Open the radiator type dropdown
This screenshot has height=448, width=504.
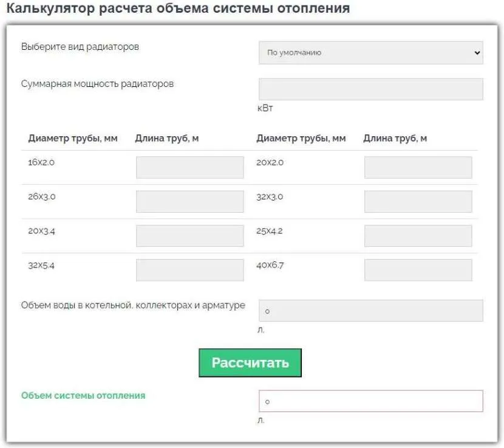pos(370,53)
